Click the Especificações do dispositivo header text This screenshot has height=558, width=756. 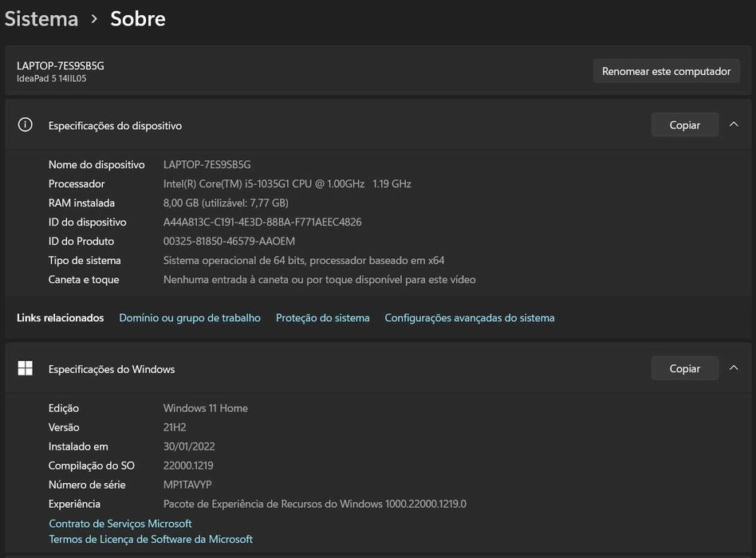[115, 126]
